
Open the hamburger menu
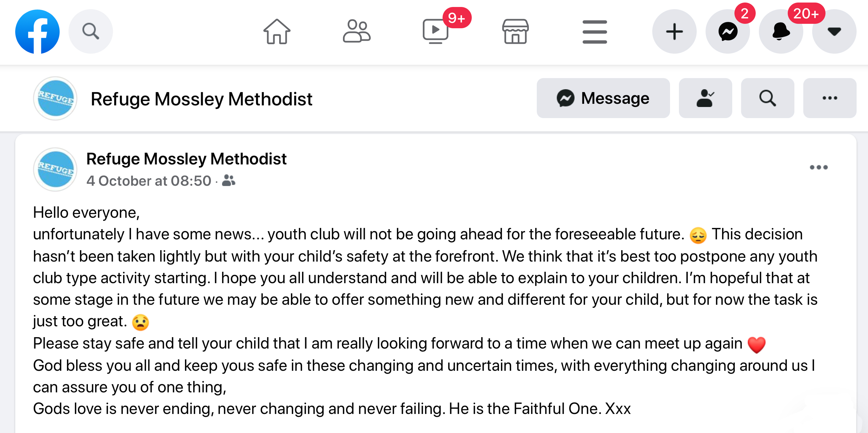(595, 32)
